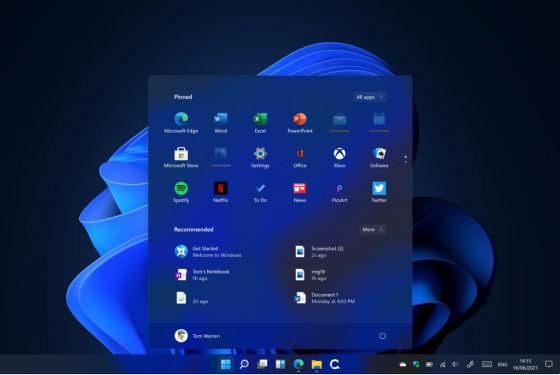Launch the Xbox app
The height and width of the screenshot is (375, 560).
pos(339,157)
